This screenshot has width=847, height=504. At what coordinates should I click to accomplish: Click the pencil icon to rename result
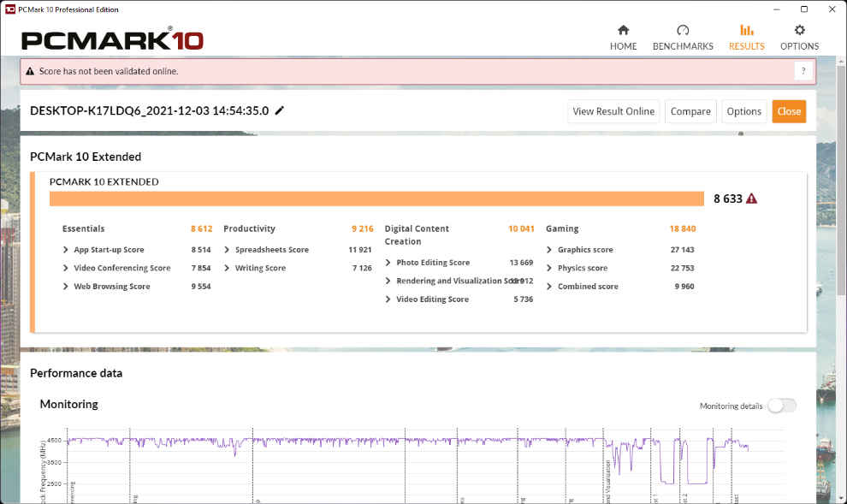(279, 110)
